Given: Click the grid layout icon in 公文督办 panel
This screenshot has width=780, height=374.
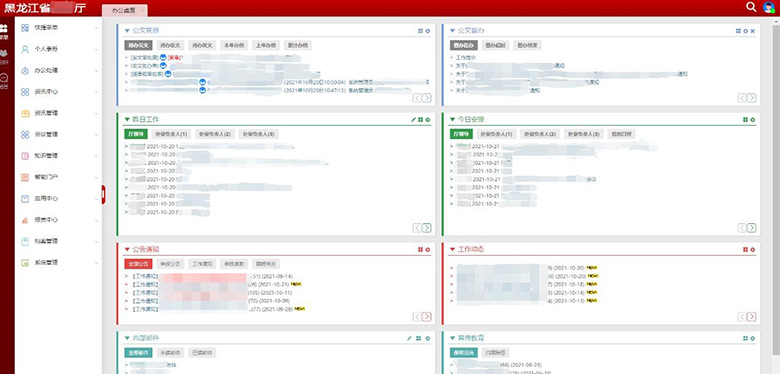Looking at the screenshot, I should (738, 31).
